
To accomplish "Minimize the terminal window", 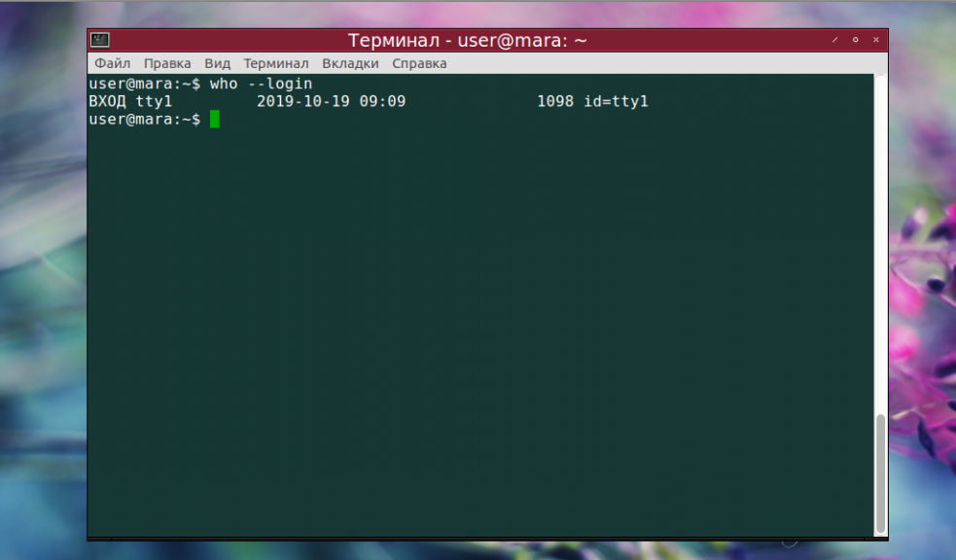I will (834, 40).
